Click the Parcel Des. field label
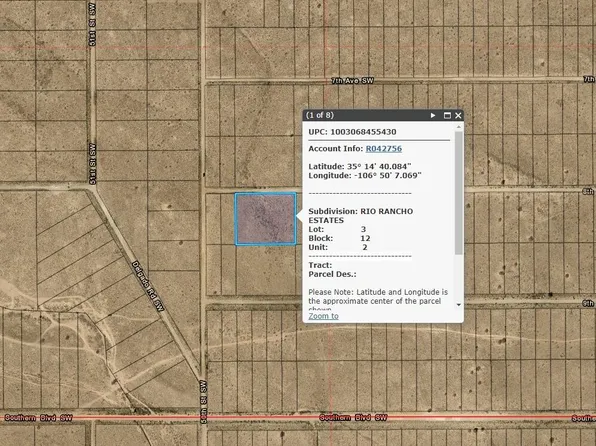Image resolution: width=596 pixels, height=446 pixels. click(332, 275)
